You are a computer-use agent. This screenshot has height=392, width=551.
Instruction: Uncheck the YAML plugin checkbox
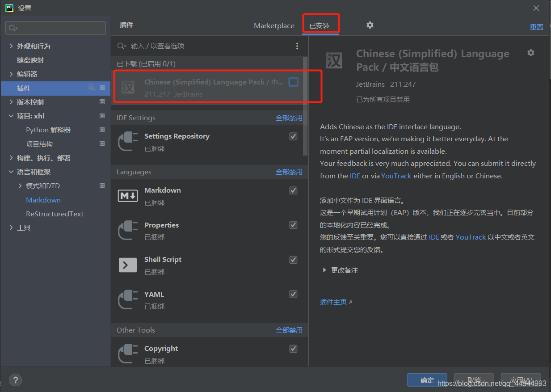tap(293, 294)
